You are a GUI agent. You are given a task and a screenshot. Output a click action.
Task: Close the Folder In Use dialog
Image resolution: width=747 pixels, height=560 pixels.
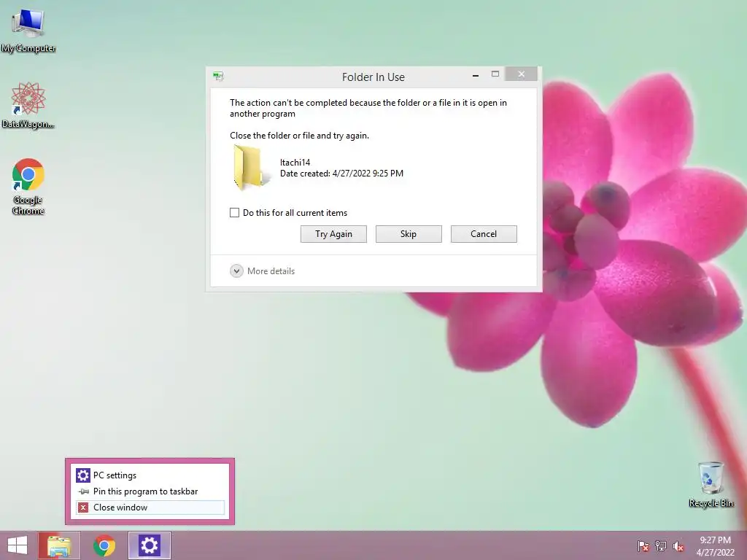coord(521,74)
